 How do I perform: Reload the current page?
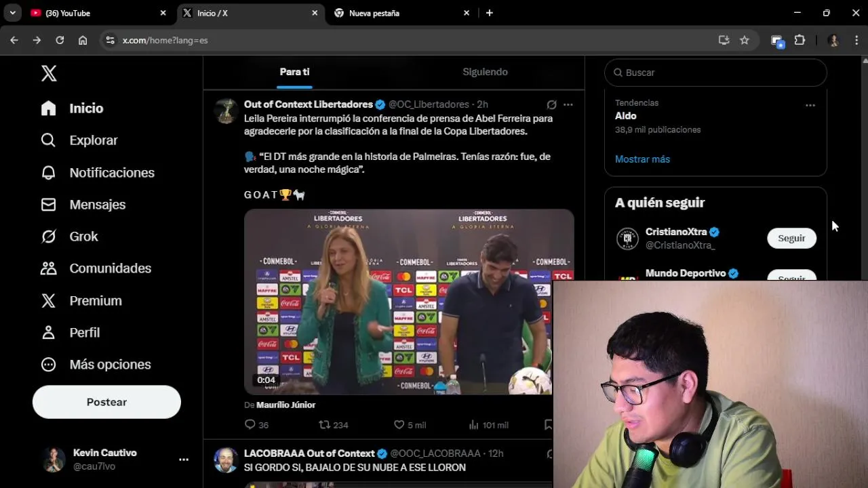[60, 40]
